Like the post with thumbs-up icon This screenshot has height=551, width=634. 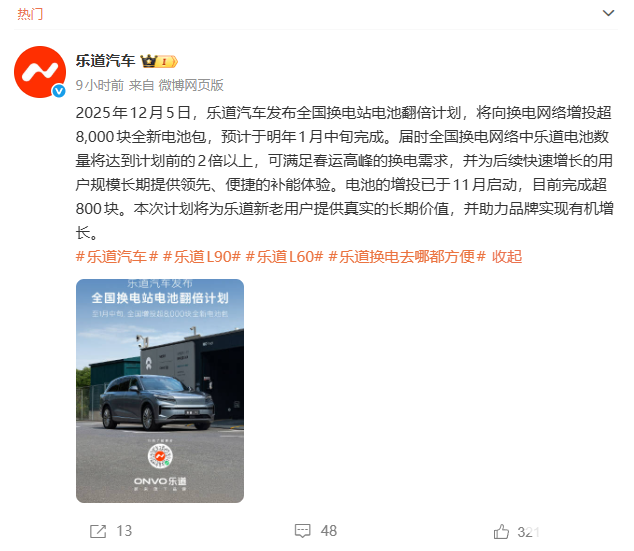pyautogui.click(x=501, y=531)
